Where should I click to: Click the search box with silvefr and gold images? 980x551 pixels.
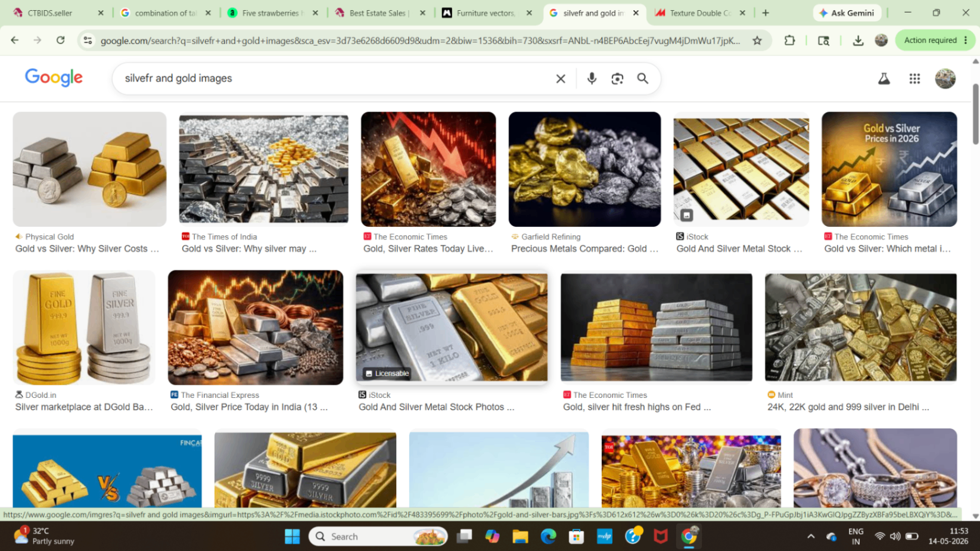(334, 79)
